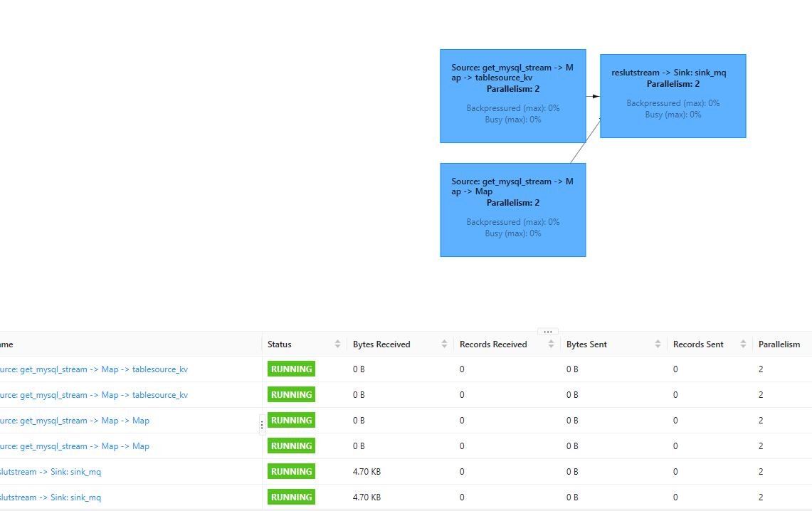
Task: Open the upper Sink: sink_mq link
Action: tap(51, 472)
